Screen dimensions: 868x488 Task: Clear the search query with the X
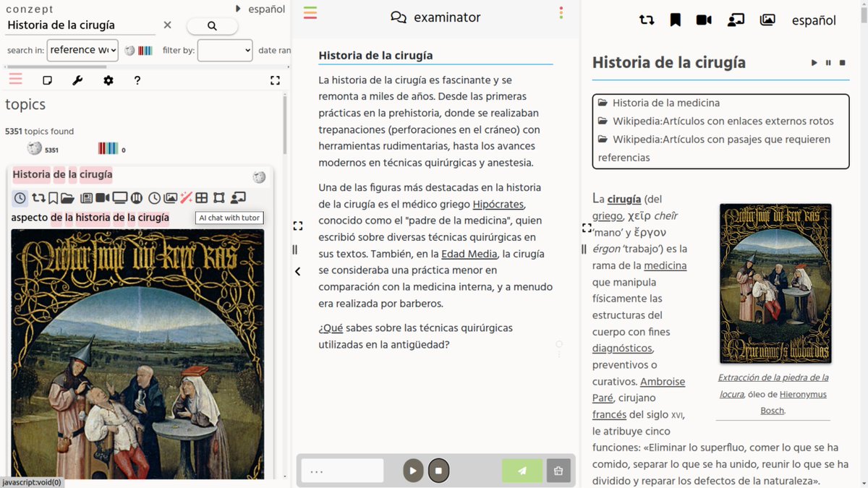pos(167,25)
